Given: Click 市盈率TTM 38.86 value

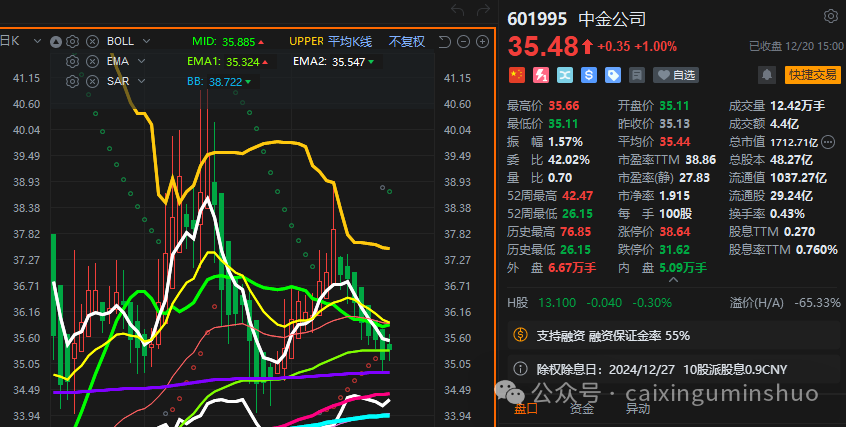Looking at the screenshot, I should tap(701, 160).
